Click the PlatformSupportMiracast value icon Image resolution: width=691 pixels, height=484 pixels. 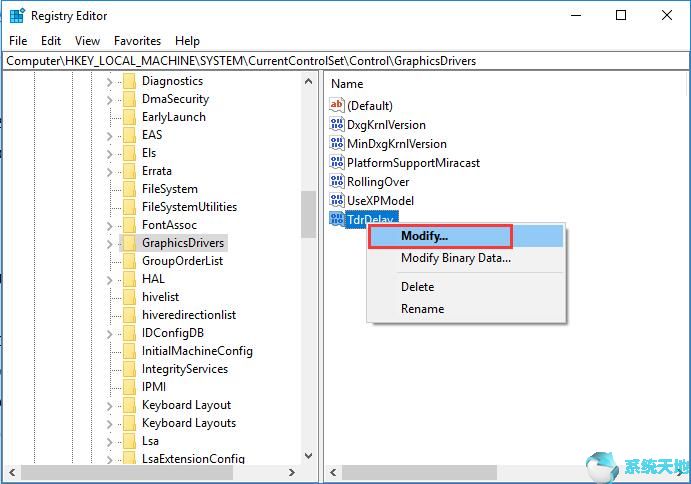[x=337, y=163]
